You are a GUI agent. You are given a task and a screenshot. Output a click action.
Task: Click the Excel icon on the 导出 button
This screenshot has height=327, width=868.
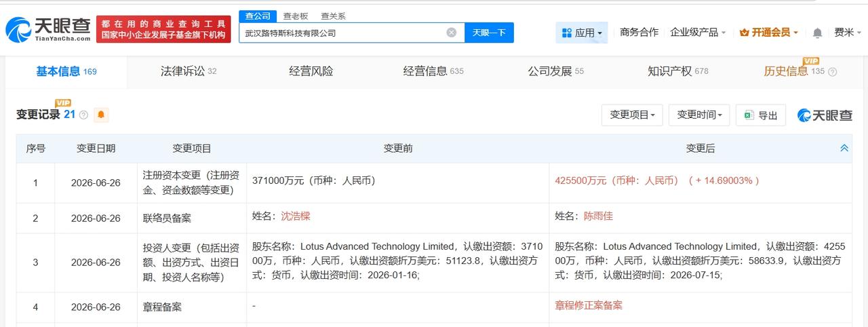[749, 115]
